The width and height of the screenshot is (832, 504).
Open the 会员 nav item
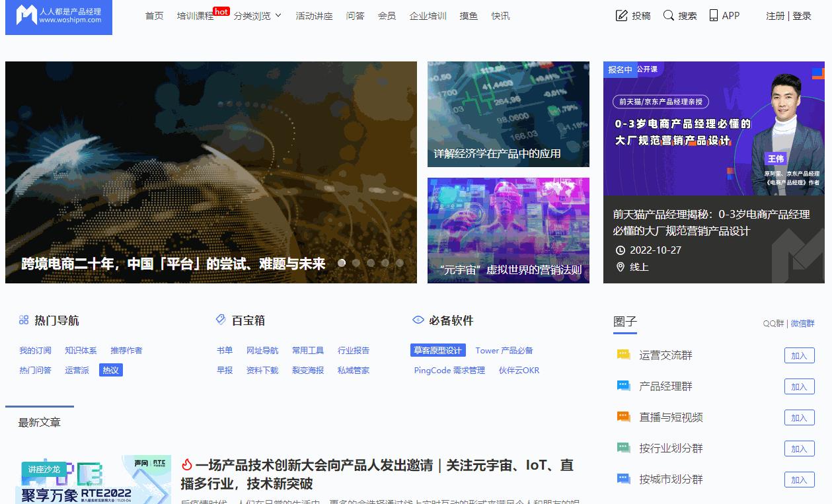click(387, 16)
